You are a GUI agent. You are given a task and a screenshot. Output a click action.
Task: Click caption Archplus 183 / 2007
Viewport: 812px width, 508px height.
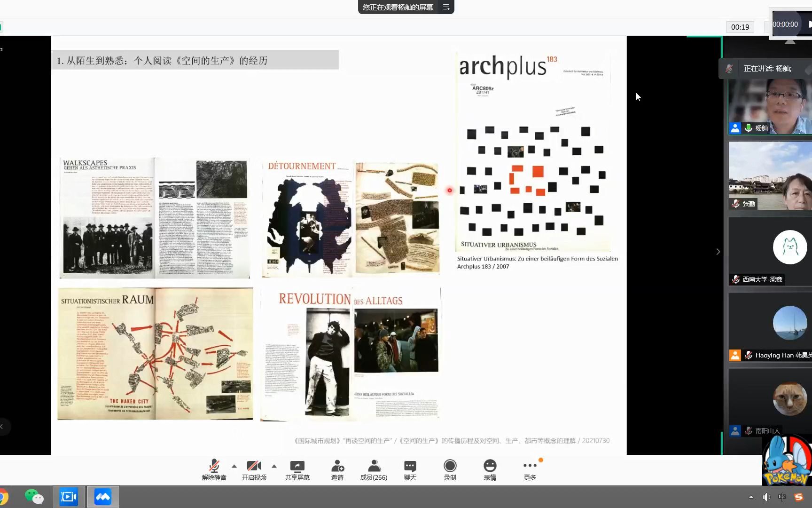(483, 267)
